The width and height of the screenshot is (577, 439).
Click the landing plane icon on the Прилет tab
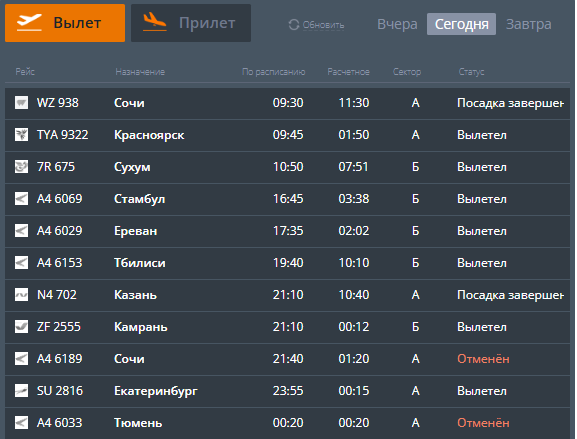[x=155, y=22]
